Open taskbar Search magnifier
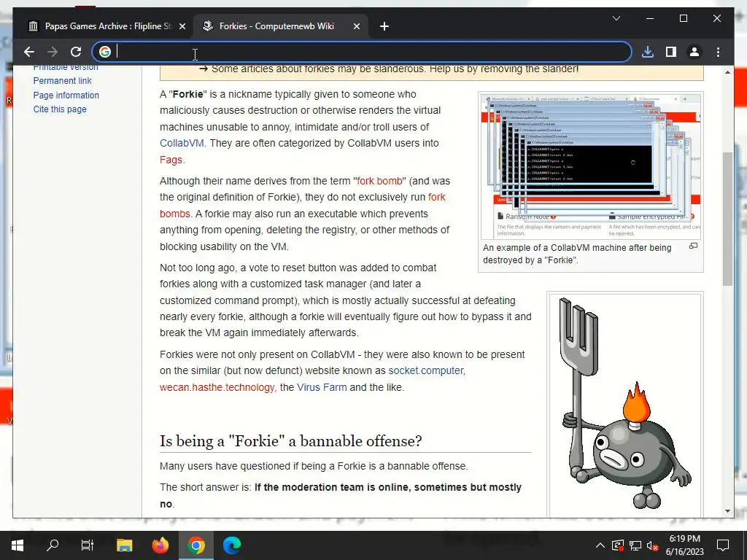 click(x=53, y=545)
